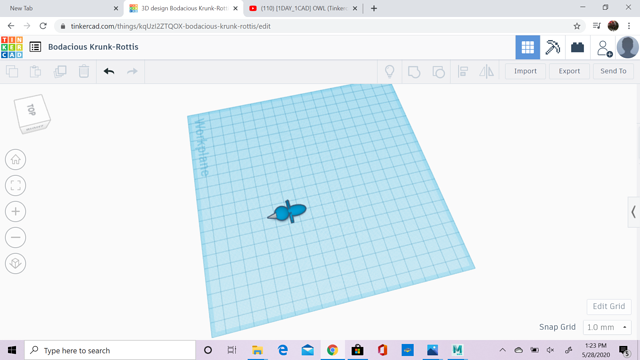
Task: Open Microsoft Edge from taskbar
Action: [282, 350]
